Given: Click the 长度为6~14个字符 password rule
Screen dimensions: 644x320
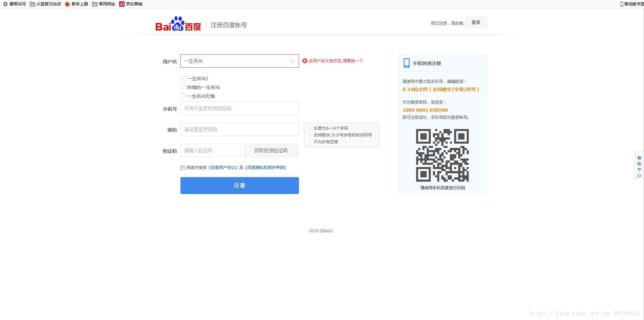Looking at the screenshot, I should click(331, 128).
